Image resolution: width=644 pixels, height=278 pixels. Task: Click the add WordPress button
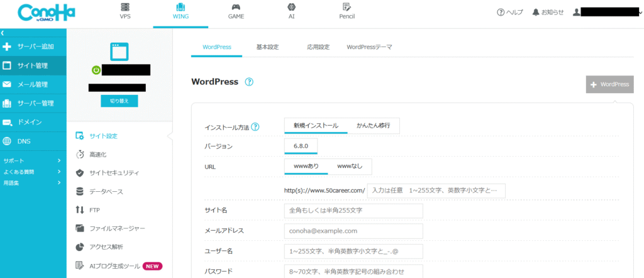[609, 84]
